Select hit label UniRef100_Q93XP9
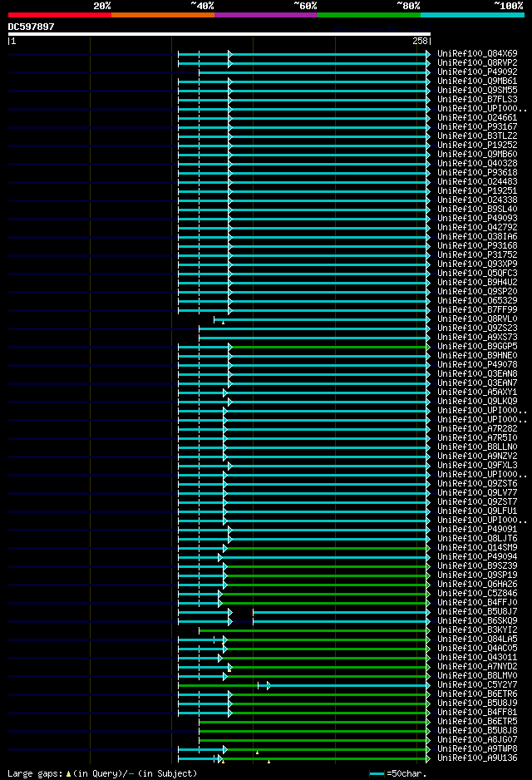 point(477,264)
